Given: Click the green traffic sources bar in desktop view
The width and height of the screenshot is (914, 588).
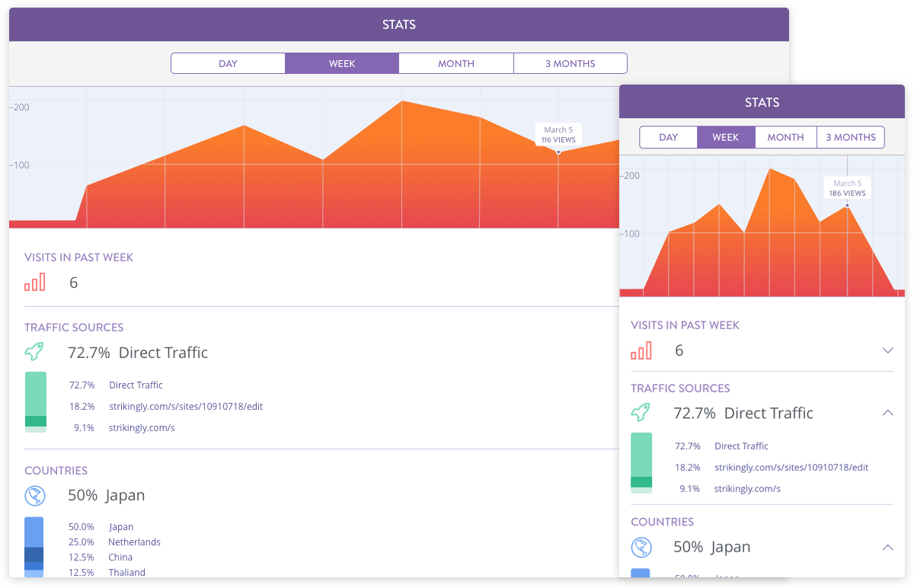Looking at the screenshot, I should click(x=35, y=401).
